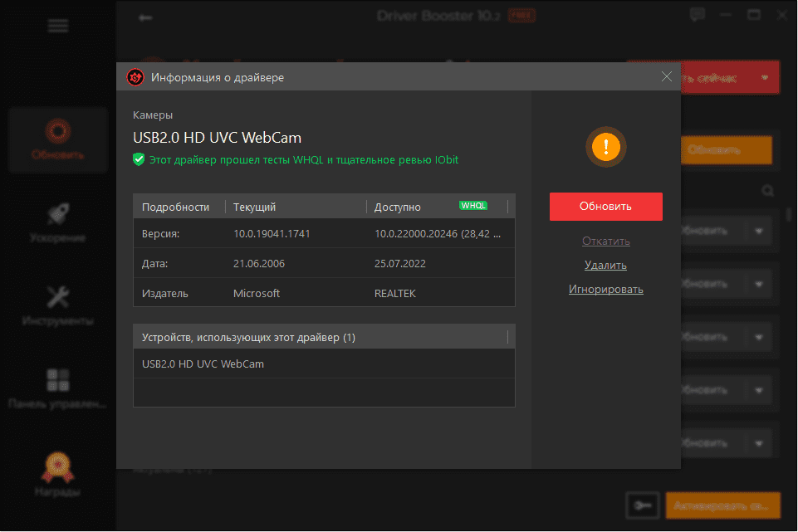
Task: Click the Доступно column header
Action: 398,207
